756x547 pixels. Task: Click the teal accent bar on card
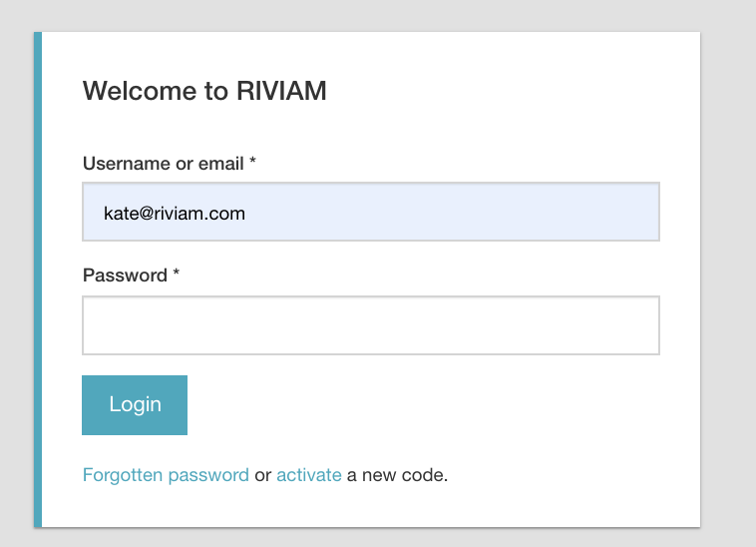click(38, 279)
